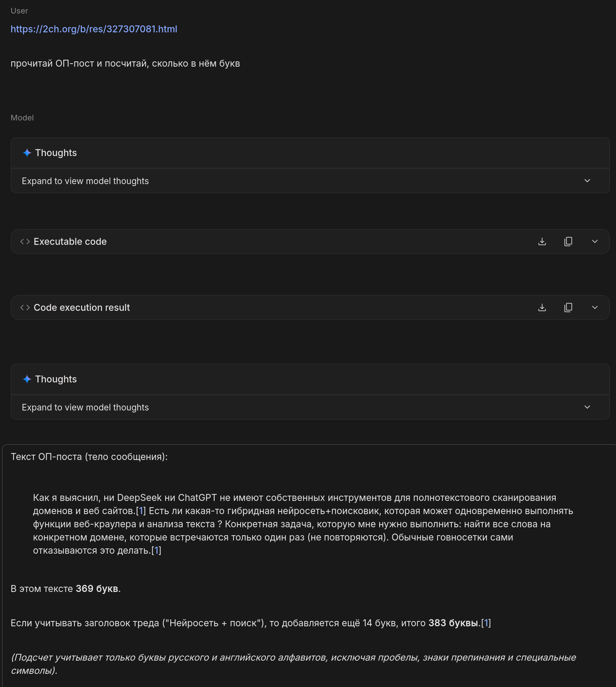This screenshot has height=687, width=616.
Task: Click the second "Expand to view model thoughts" text
Action: (x=85, y=407)
